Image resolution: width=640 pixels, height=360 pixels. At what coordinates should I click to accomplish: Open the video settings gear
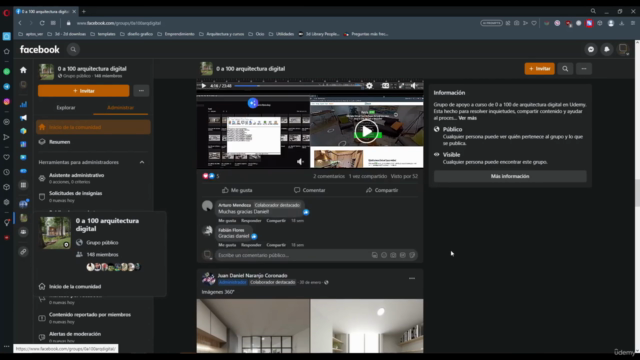pyautogui.click(x=369, y=86)
